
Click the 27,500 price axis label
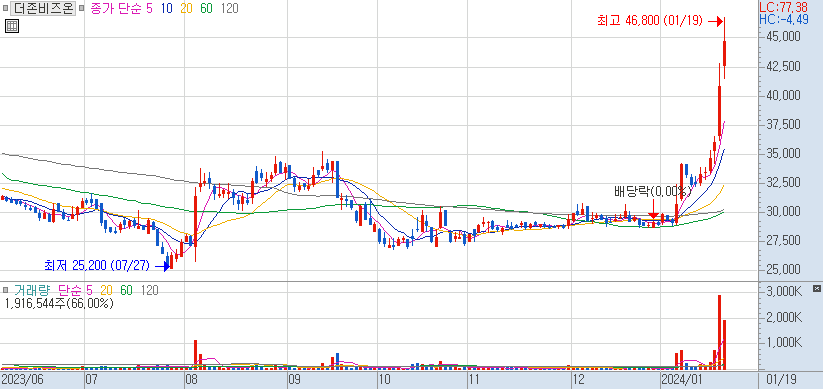point(783,240)
